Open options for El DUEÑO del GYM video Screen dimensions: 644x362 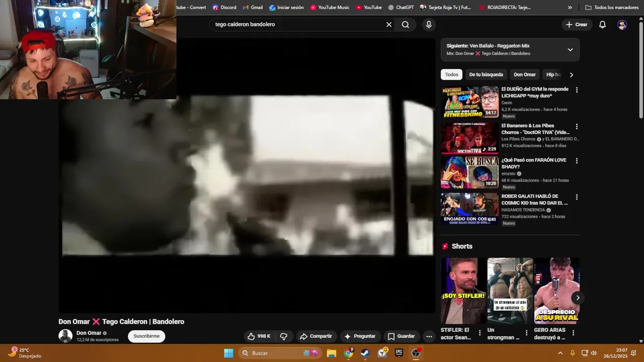pyautogui.click(x=577, y=90)
